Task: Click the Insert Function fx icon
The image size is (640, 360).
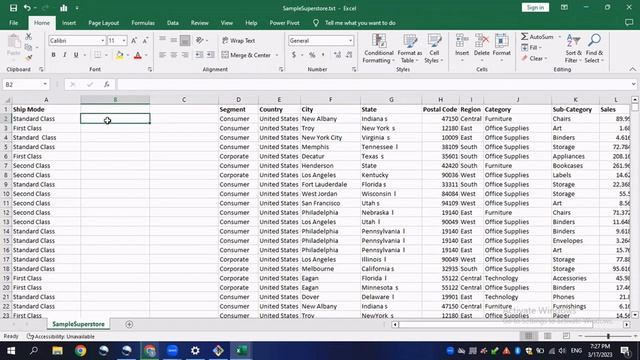Action: coord(107,84)
